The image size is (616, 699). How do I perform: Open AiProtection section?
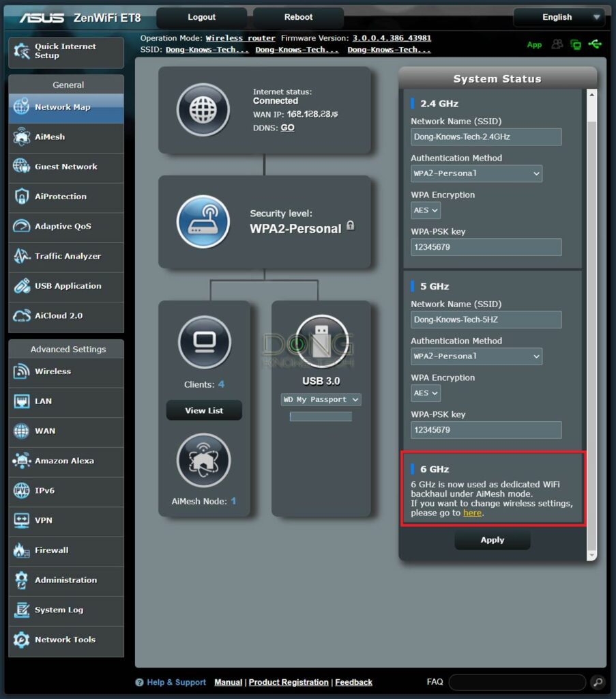(x=66, y=197)
